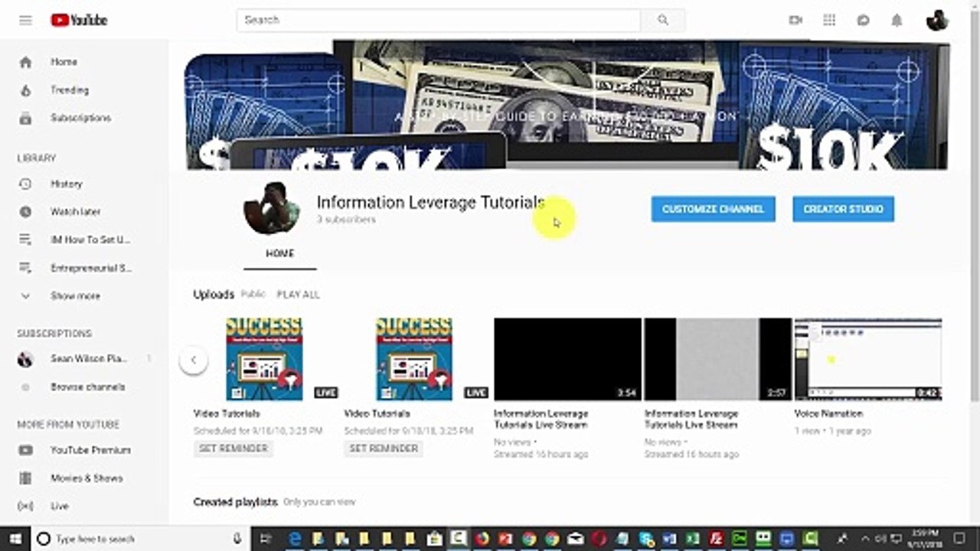The image size is (980, 551).
Task: Click the CUSTOMIZE CHANNEL button
Action: 713,209
